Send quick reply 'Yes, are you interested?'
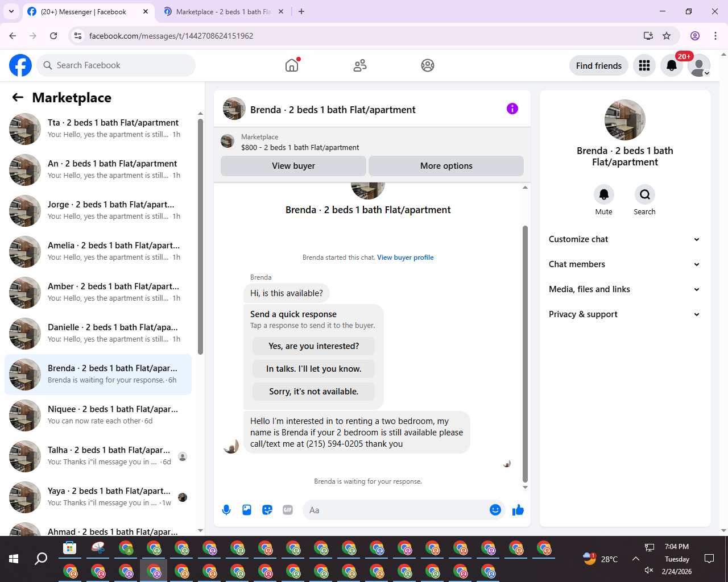 [x=314, y=346]
